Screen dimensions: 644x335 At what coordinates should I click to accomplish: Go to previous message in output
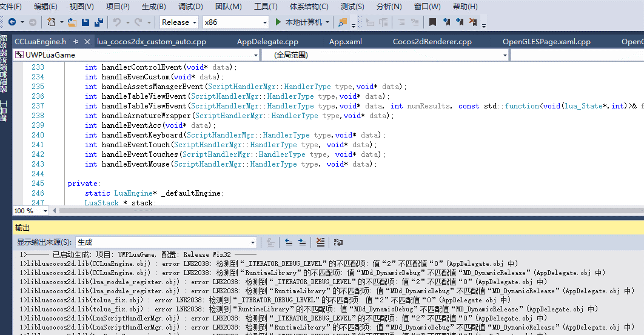coord(289,242)
